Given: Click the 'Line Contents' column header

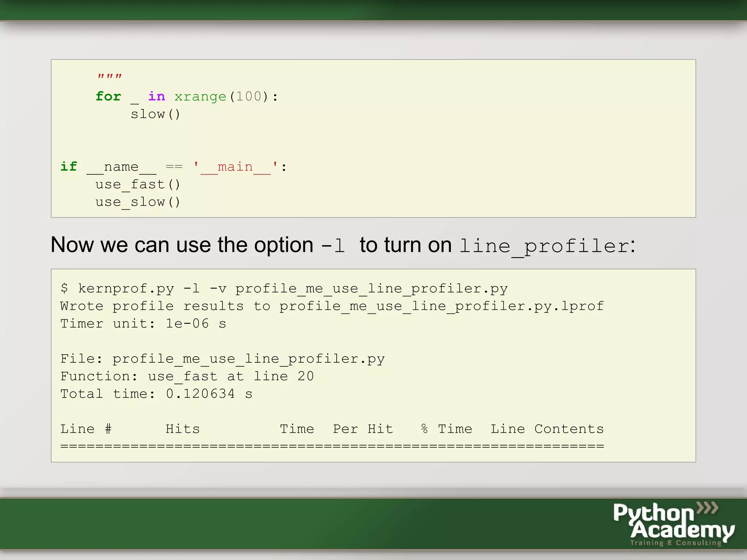Looking at the screenshot, I should point(547,429).
